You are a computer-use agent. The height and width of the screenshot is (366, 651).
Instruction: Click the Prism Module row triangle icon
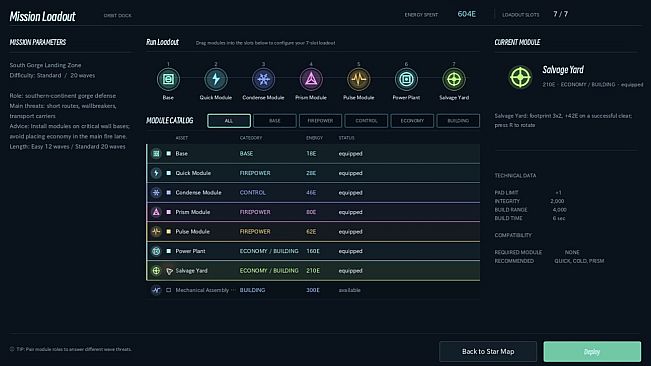pos(156,212)
